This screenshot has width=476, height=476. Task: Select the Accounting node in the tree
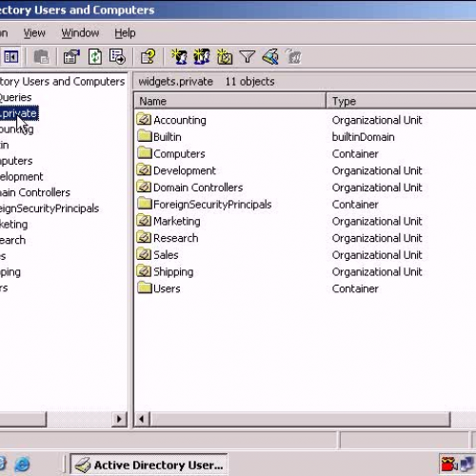tap(17, 129)
